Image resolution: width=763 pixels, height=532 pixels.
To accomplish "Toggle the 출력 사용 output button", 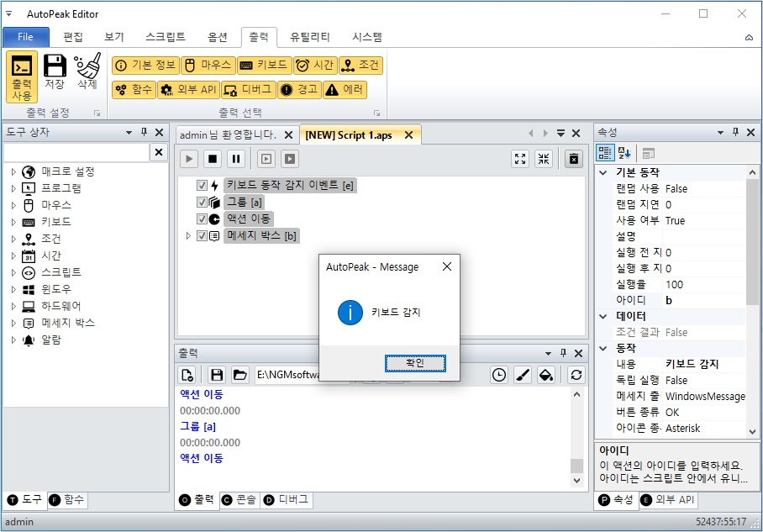I will point(22,77).
